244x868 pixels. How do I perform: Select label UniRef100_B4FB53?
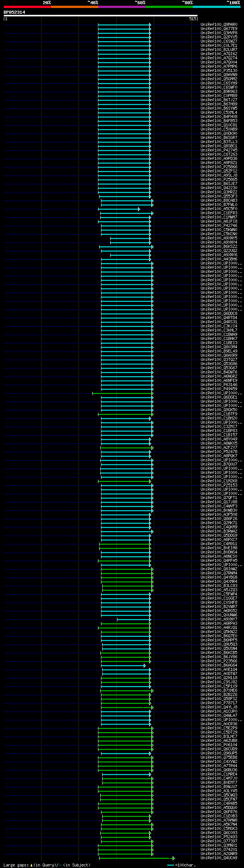coord(219,121)
